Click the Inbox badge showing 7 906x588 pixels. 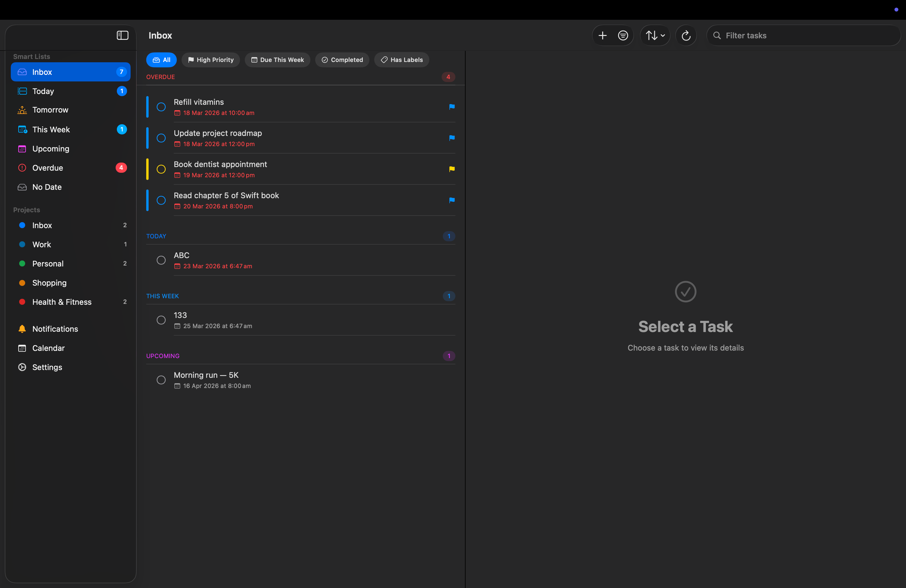point(121,72)
